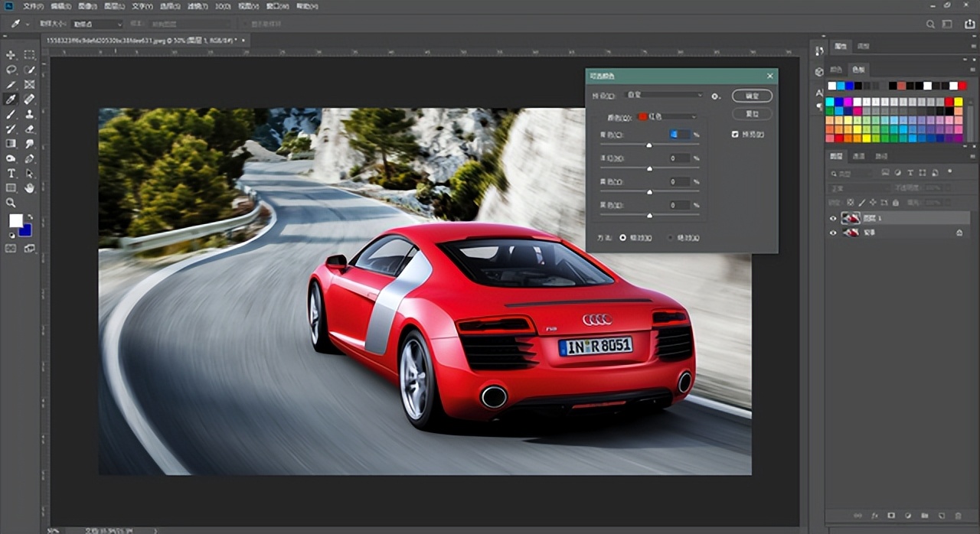Click the OK (确定) button
This screenshot has height=534, width=980.
[751, 96]
